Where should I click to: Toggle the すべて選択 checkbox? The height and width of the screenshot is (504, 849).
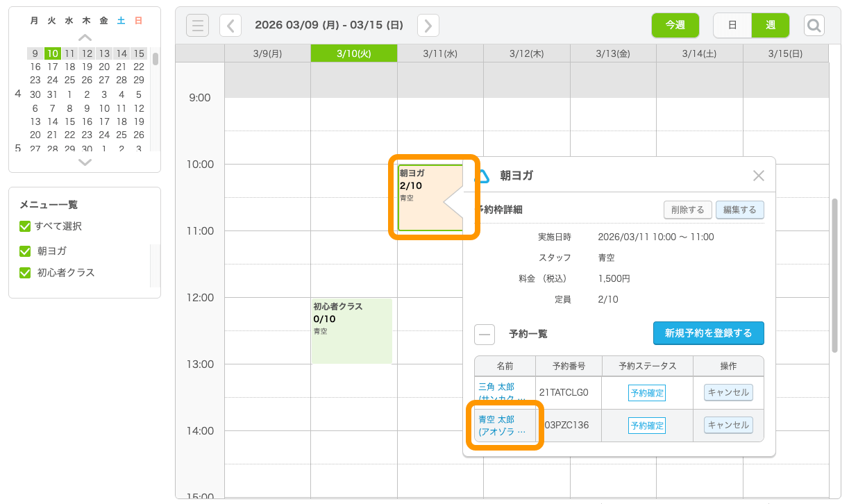[x=25, y=226]
